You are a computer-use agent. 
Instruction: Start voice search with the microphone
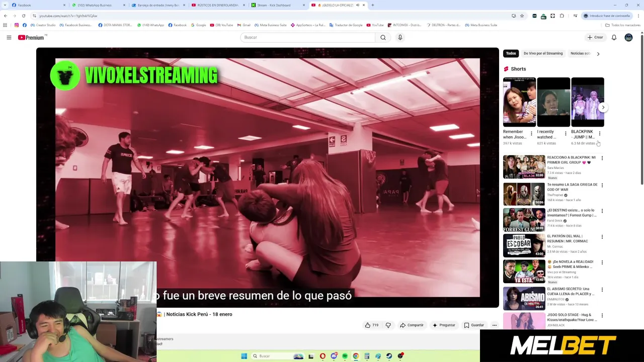click(400, 37)
